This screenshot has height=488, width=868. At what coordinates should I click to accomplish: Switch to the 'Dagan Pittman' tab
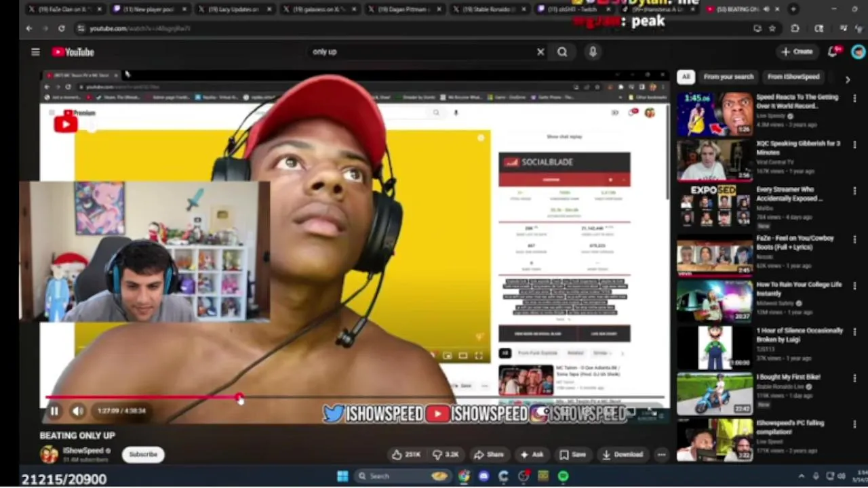point(405,9)
